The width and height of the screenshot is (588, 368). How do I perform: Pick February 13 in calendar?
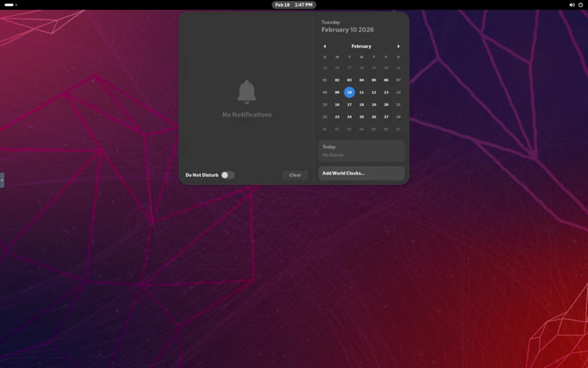[x=386, y=92]
